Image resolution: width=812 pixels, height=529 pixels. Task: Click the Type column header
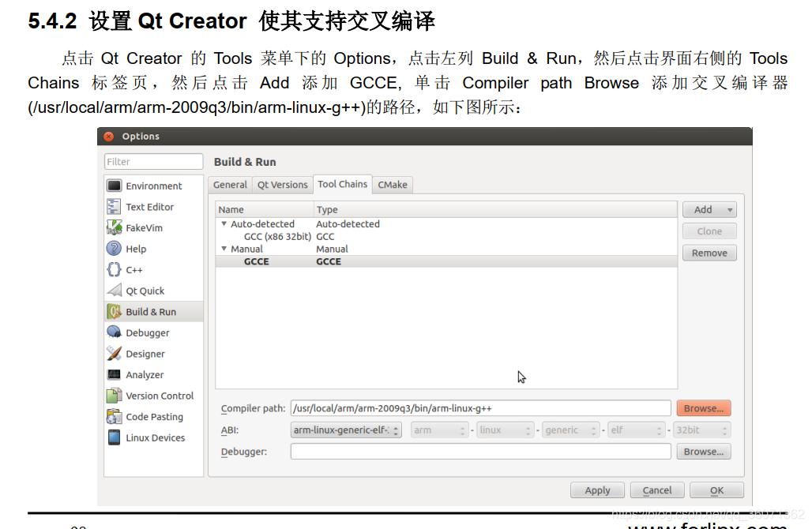click(x=495, y=209)
